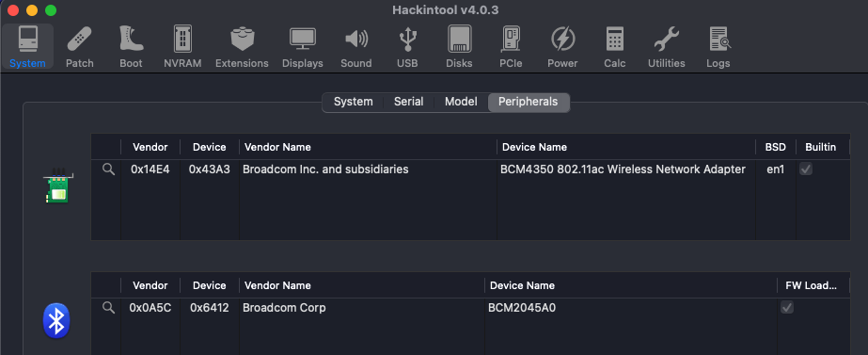Click the red close window button
The width and height of the screenshot is (868, 355).
click(13, 10)
